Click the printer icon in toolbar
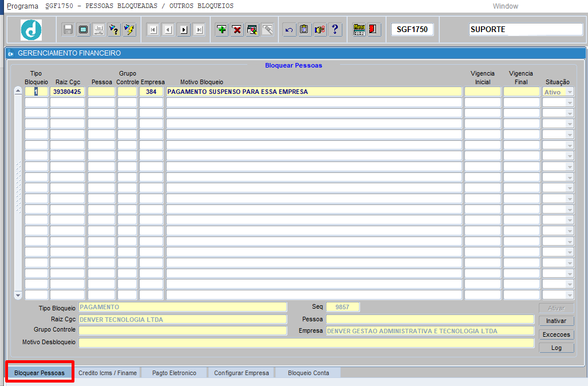 [x=98, y=30]
